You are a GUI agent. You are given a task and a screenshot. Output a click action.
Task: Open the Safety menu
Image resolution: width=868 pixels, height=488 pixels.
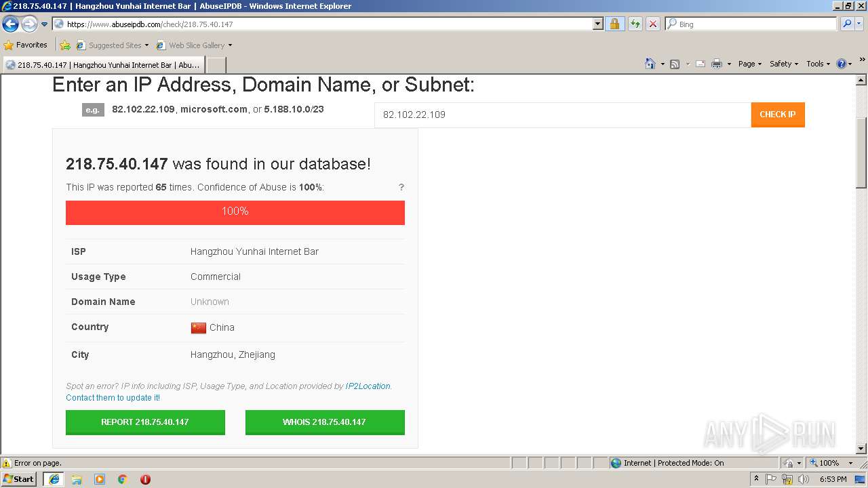coord(784,64)
